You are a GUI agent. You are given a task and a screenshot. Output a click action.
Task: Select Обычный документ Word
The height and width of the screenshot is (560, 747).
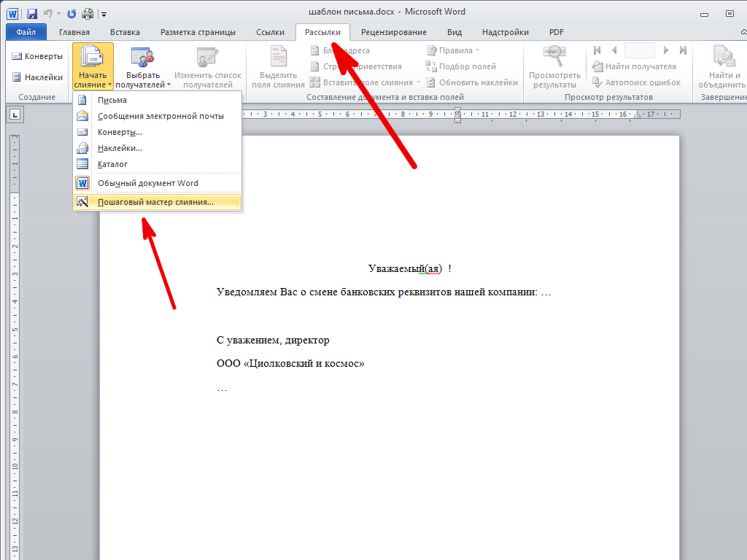[x=158, y=183]
